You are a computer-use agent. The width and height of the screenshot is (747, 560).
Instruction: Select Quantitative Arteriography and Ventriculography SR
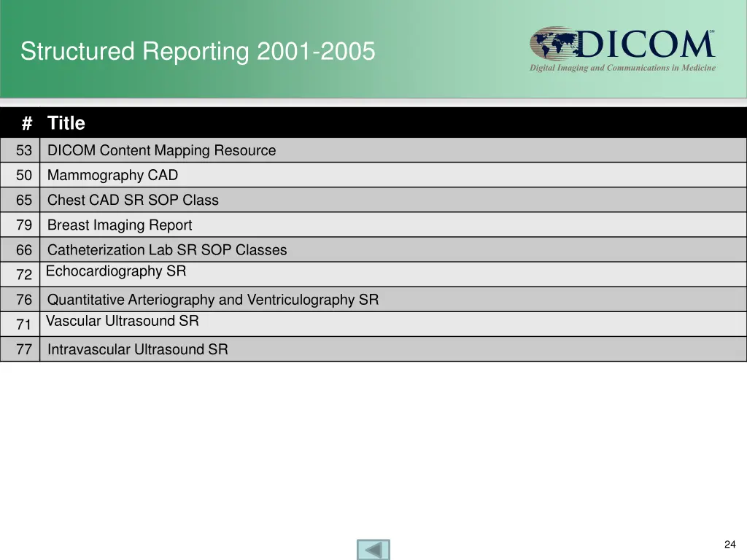click(x=213, y=300)
